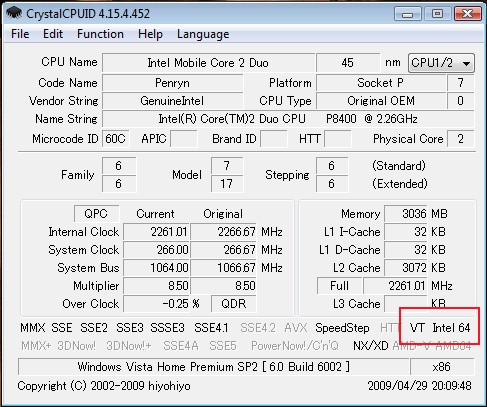The width and height of the screenshot is (487, 407).
Task: Click the Internal Clock current value 2261.01
Action: (156, 232)
